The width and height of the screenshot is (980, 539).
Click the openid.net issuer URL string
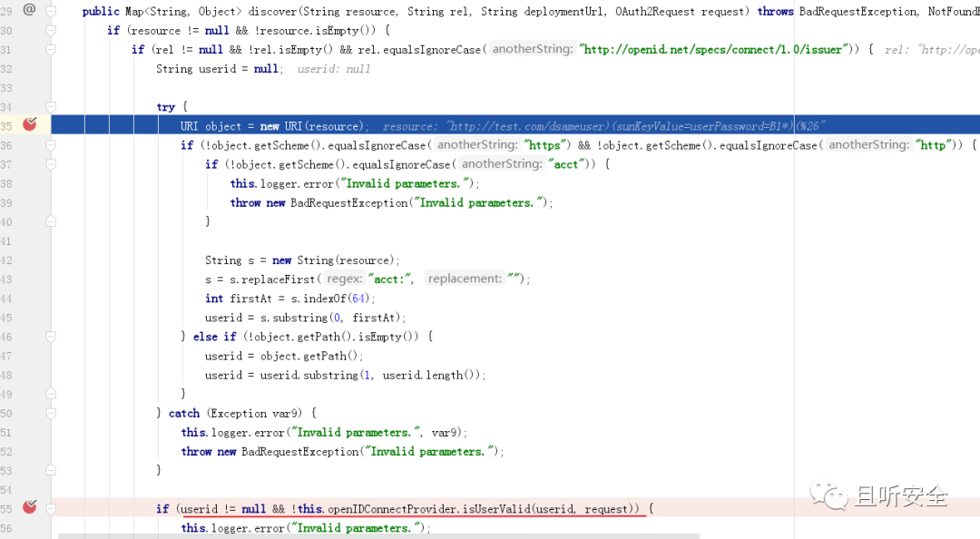click(714, 49)
